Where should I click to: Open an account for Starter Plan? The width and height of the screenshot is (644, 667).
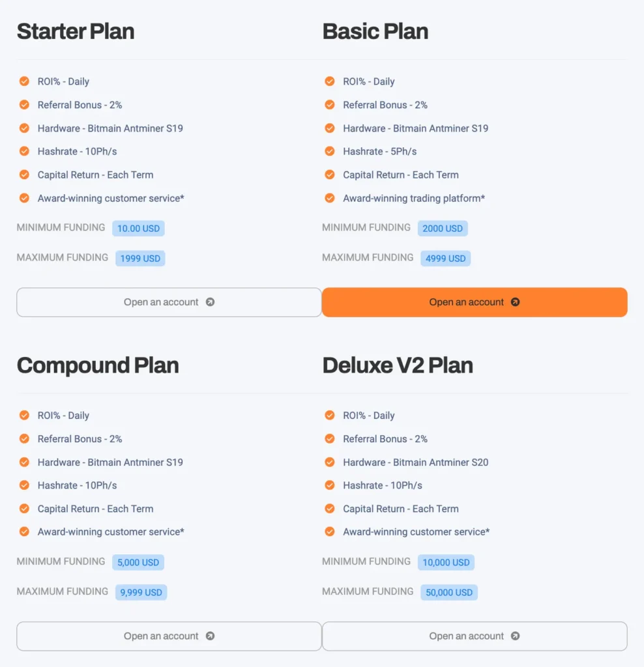pyautogui.click(x=169, y=302)
